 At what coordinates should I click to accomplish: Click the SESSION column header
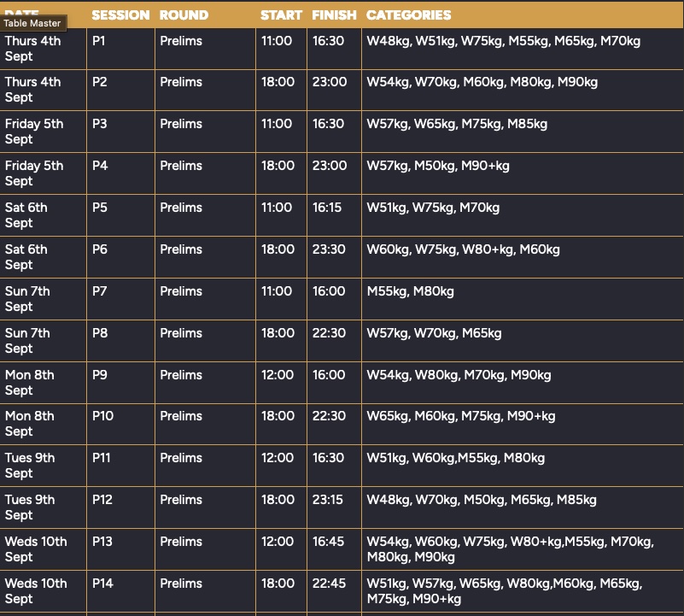(x=120, y=15)
